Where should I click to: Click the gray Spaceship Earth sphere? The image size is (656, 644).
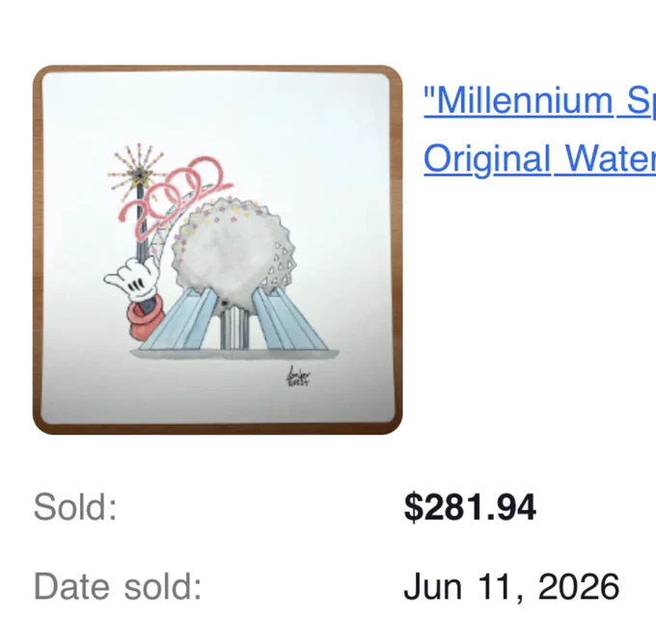(233, 255)
